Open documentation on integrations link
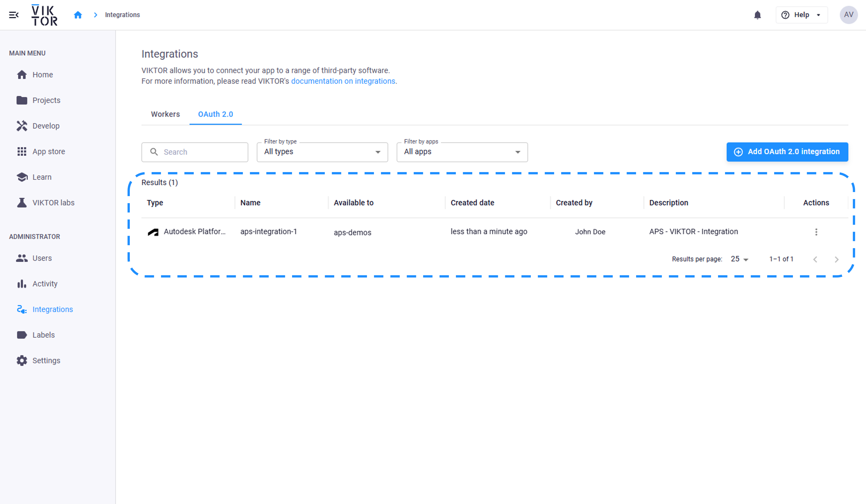 (343, 81)
